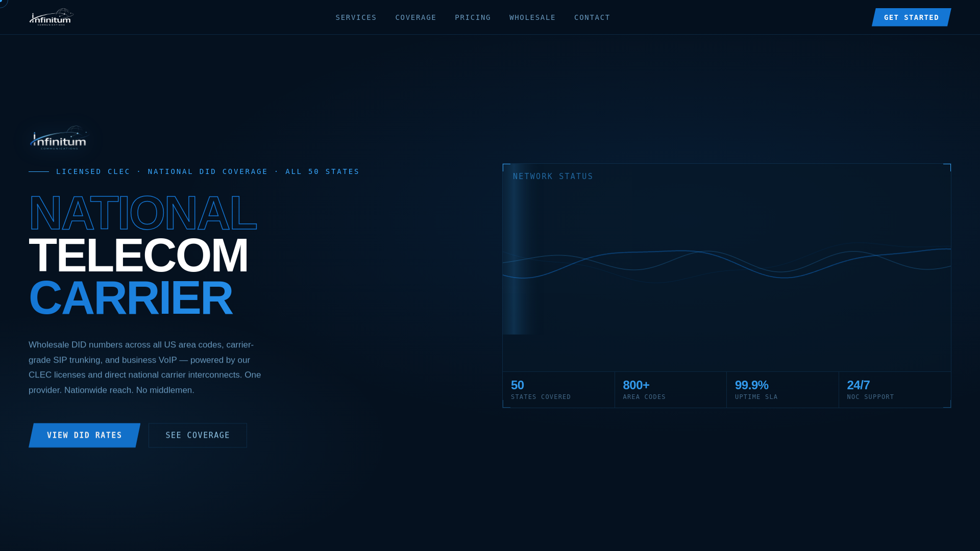Viewport: 980px width, 551px height.
Task: Open the Coverage nav item
Action: pos(415,17)
